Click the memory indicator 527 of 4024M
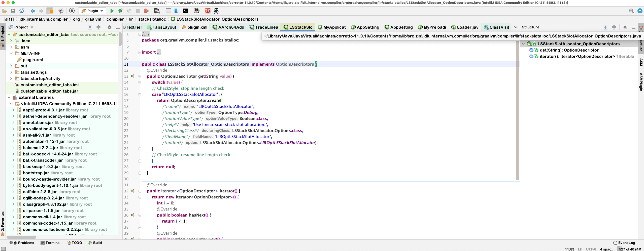 pos(630,249)
